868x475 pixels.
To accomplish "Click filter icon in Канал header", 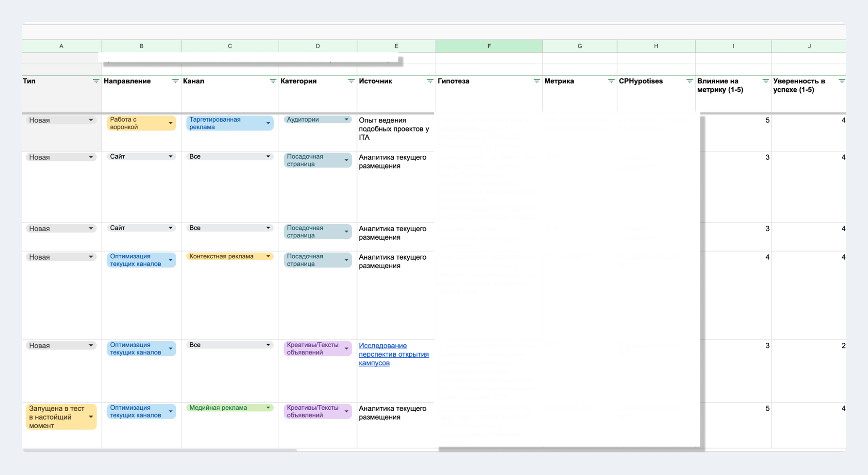I will (x=273, y=81).
